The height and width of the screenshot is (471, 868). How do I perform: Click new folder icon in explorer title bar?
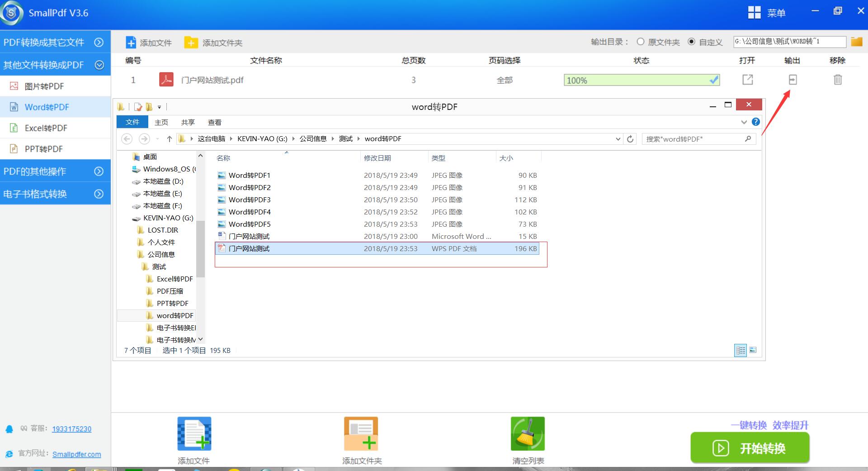[x=149, y=107]
